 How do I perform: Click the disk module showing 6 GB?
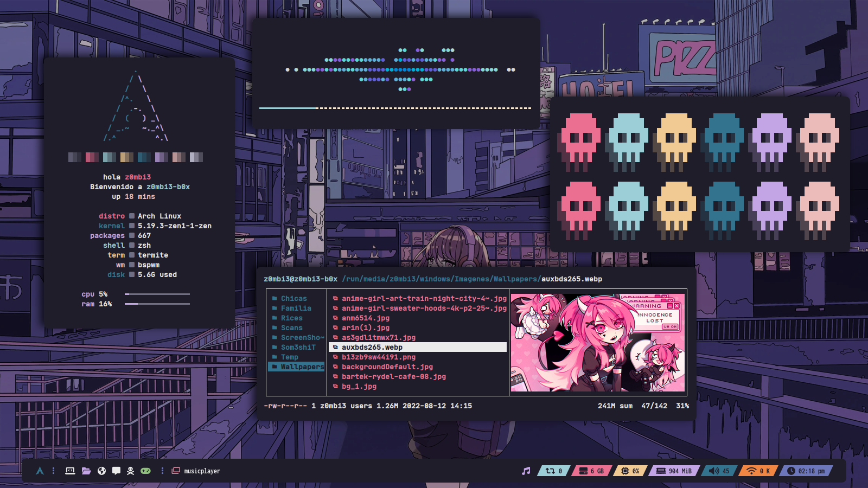[591, 471]
